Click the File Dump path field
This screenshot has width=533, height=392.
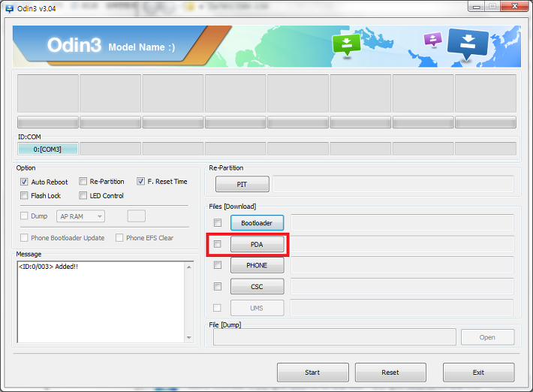(335, 337)
